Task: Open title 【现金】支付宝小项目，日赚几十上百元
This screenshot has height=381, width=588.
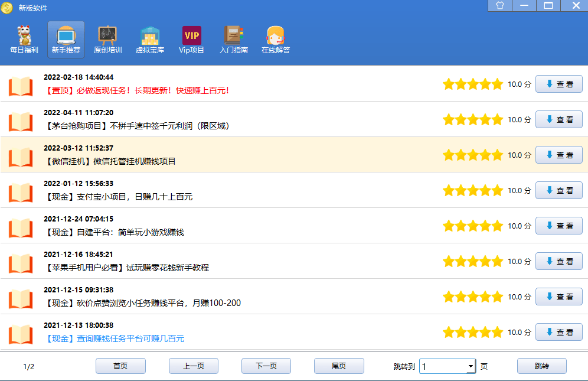Action: coord(119,197)
